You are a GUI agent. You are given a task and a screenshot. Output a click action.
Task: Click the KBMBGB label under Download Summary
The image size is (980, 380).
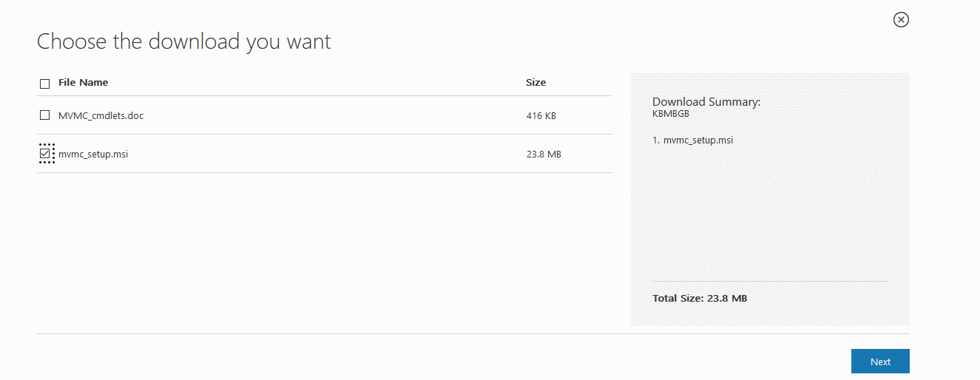click(x=671, y=114)
